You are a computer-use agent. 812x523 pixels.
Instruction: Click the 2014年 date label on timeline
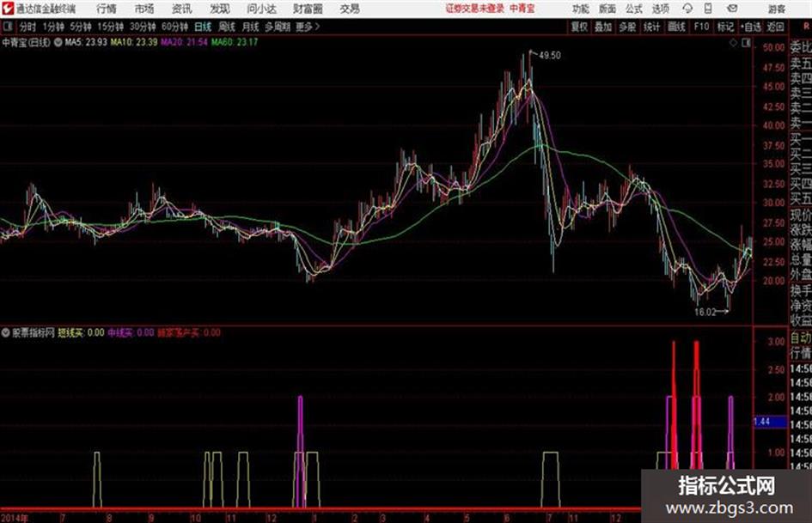tap(15, 518)
